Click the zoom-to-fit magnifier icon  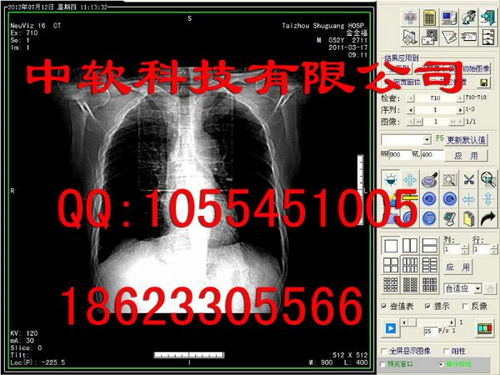tap(488, 180)
